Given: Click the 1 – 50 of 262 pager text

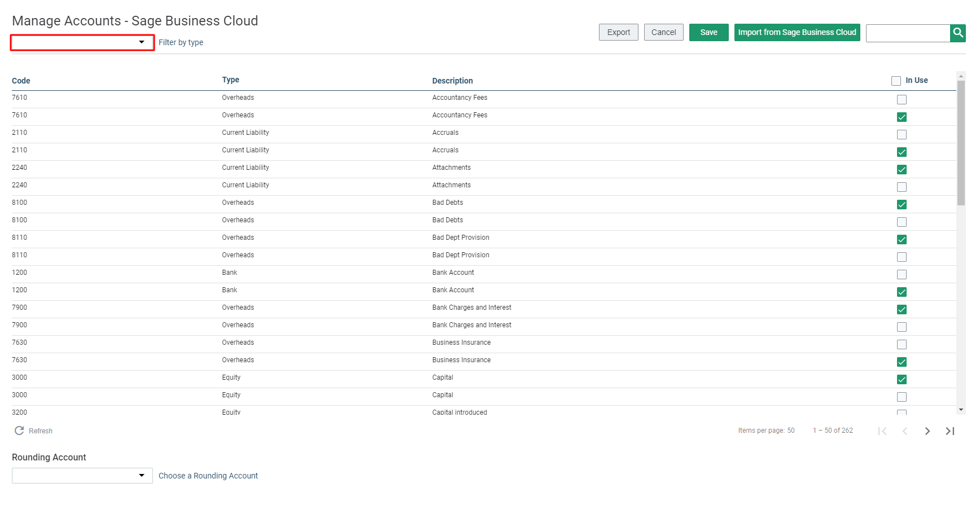Looking at the screenshot, I should pos(833,431).
